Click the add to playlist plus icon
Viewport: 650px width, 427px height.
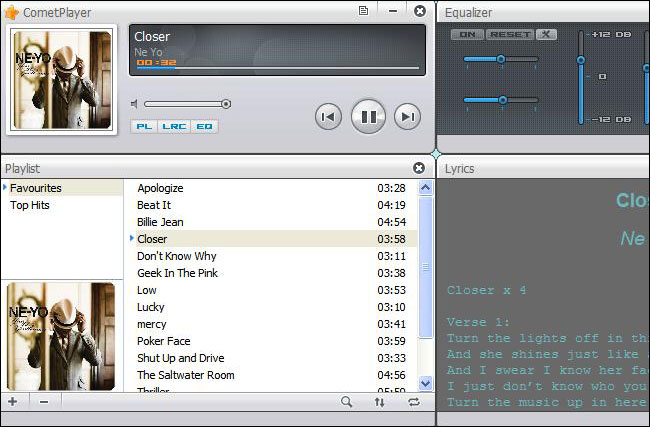[13, 401]
